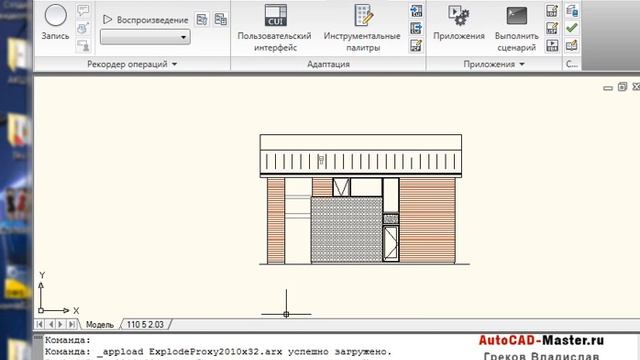Screen dimensions: 640x360
Task: Click the insert message speech-bubble icon
Action: 83,10
